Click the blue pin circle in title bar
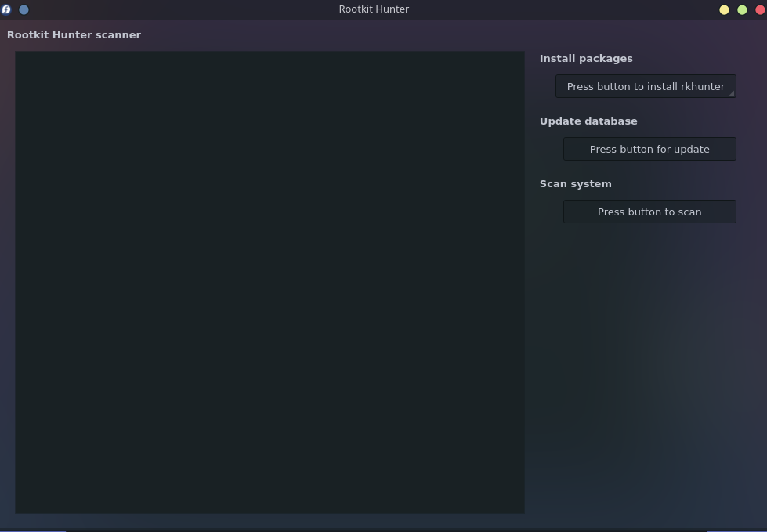The image size is (767, 532). coord(24,9)
